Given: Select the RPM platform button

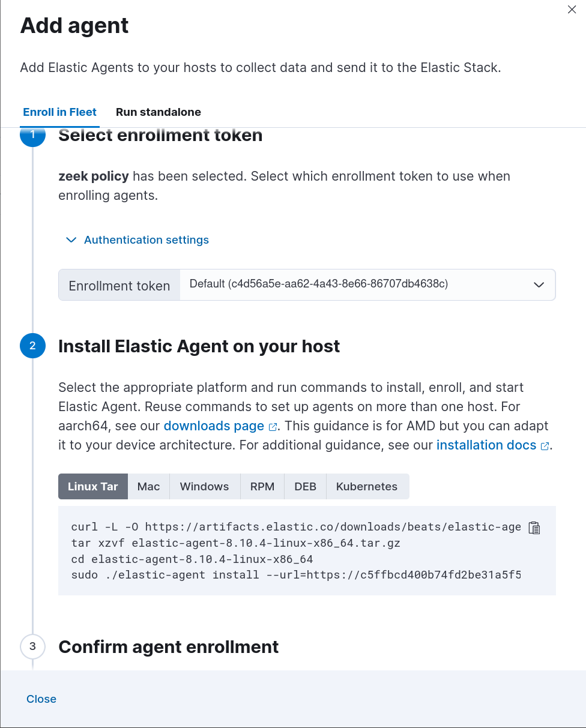Looking at the screenshot, I should (x=262, y=487).
